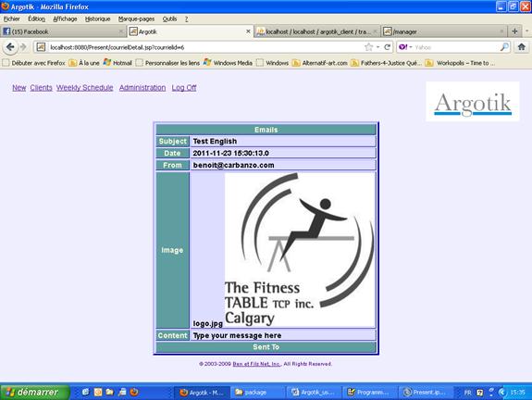
Task: Close the Argotik tab
Action: point(248,31)
